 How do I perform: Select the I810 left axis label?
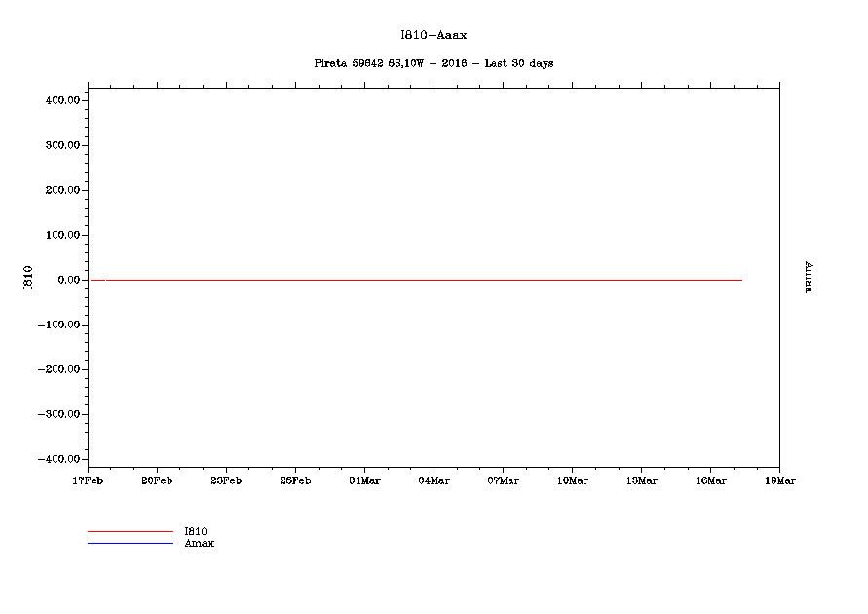(28, 278)
